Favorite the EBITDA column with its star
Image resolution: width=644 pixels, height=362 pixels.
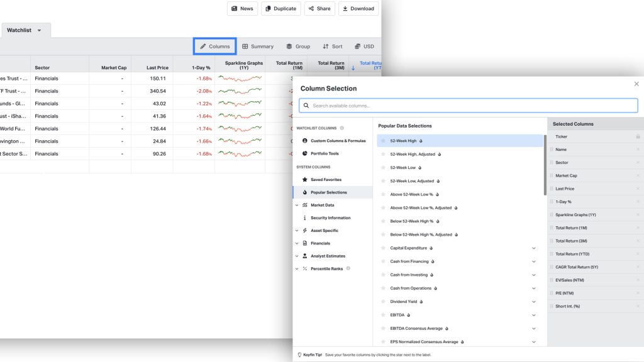[384, 315]
